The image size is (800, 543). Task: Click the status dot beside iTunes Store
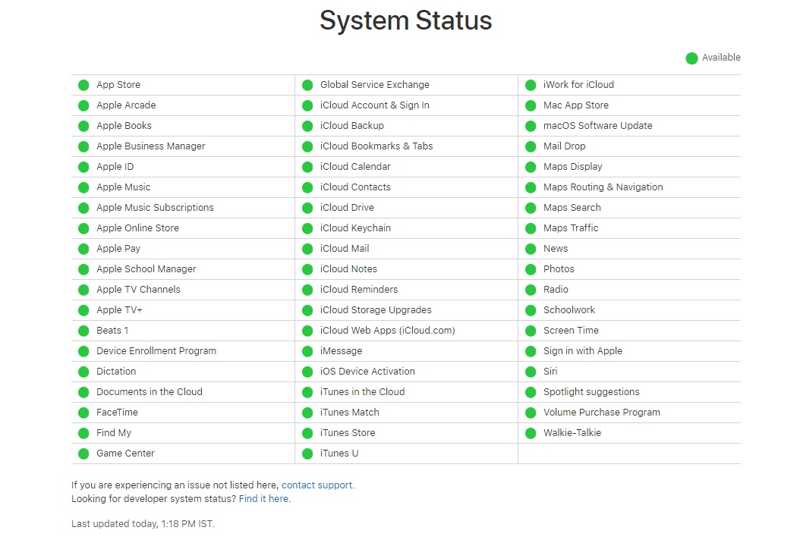click(308, 433)
